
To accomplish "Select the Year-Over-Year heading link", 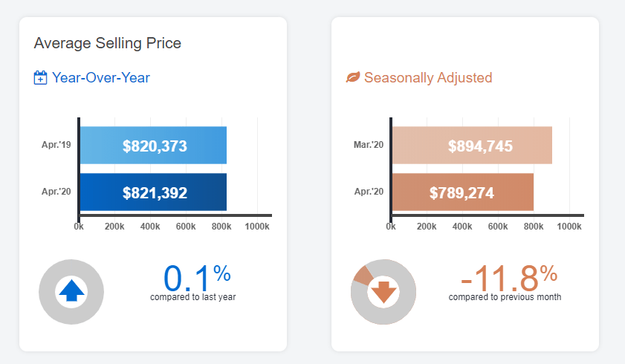I will coord(101,78).
